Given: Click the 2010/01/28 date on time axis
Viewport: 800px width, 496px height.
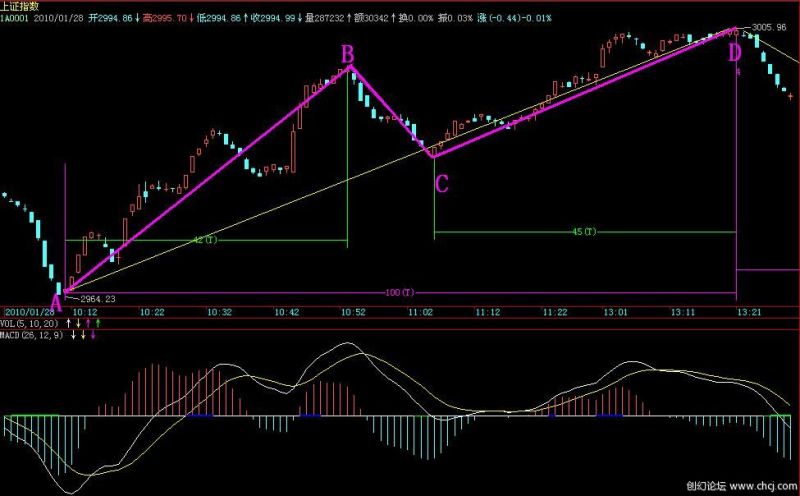Looking at the screenshot, I should (x=28, y=313).
